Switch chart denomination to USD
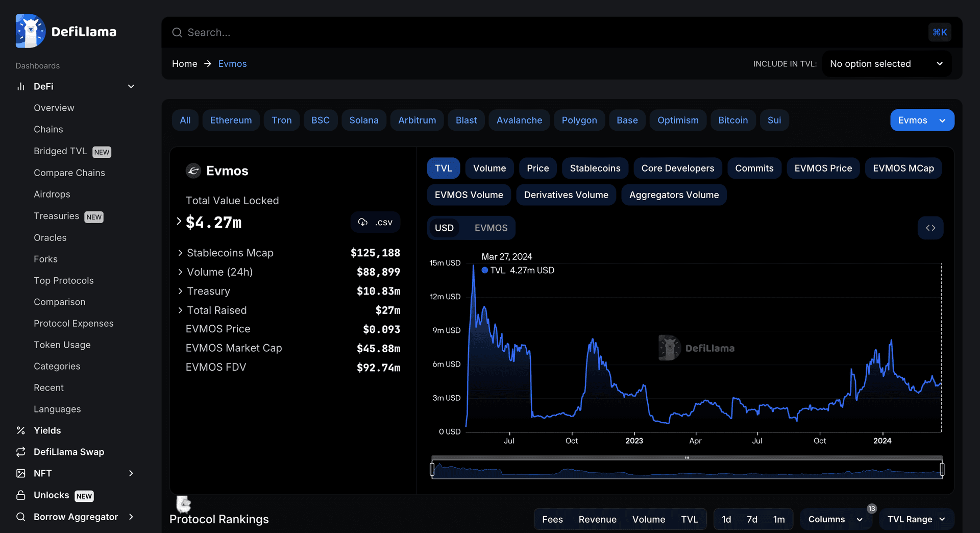The image size is (980, 533). [444, 228]
